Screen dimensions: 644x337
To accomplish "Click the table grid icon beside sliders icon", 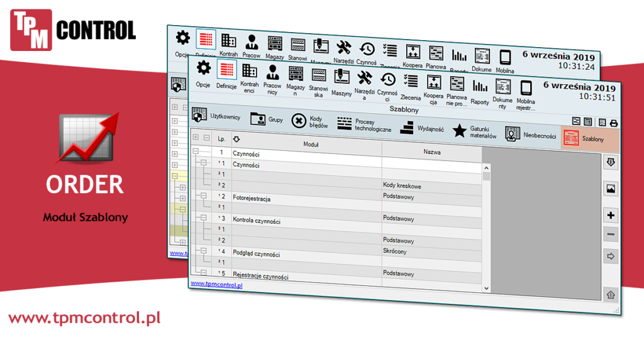I will click(x=588, y=122).
